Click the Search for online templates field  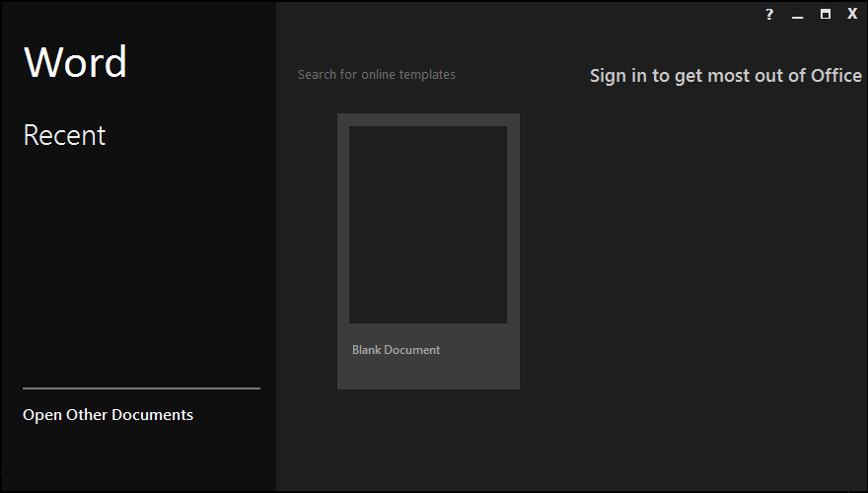pyautogui.click(x=377, y=74)
